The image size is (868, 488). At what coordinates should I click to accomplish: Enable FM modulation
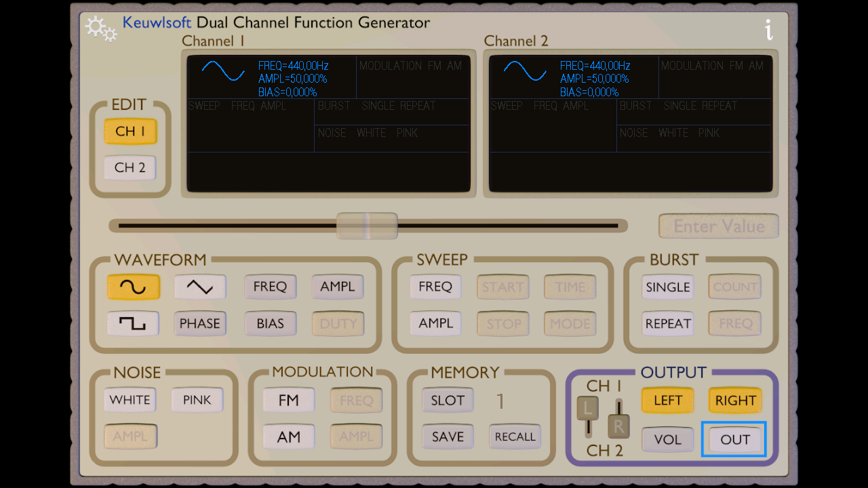(x=289, y=400)
